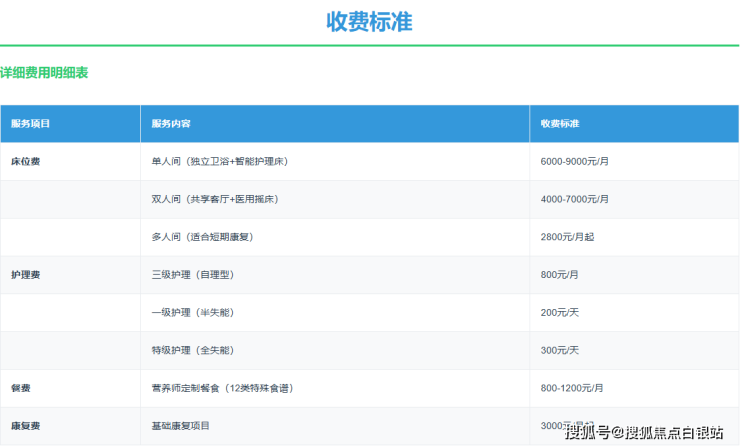Viewport: 740px width, 448px height.
Task: Click the 服务项目 column header
Action: [31, 123]
